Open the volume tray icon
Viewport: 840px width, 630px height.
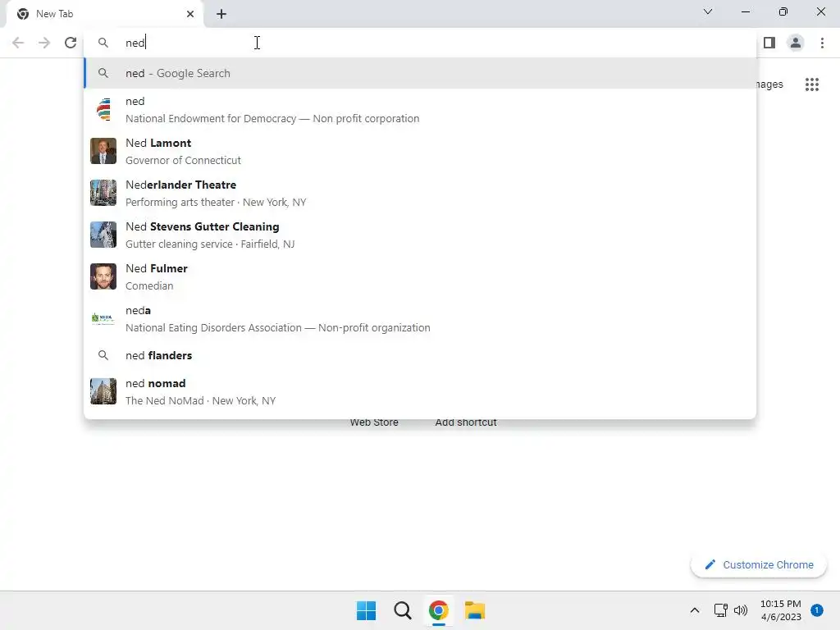tap(741, 610)
